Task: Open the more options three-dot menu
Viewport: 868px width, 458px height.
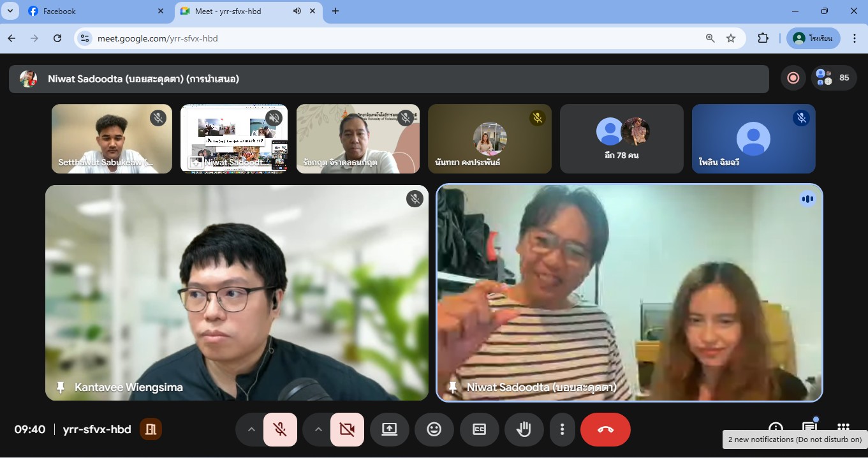Action: [562, 429]
